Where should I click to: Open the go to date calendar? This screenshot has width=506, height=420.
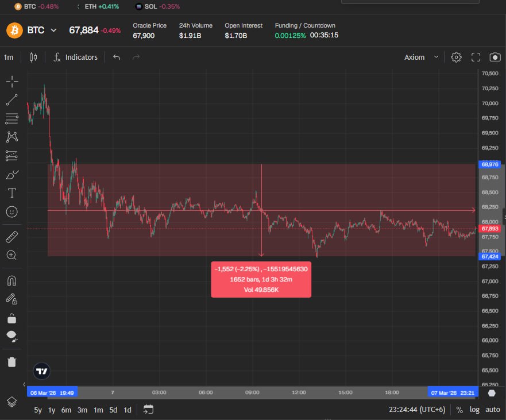click(x=148, y=409)
